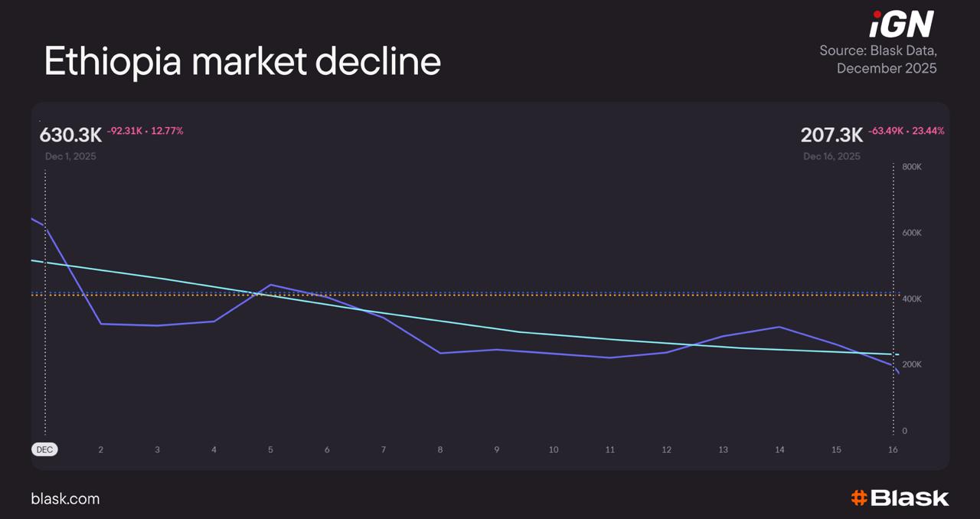Open the blask.com link

coord(65,499)
